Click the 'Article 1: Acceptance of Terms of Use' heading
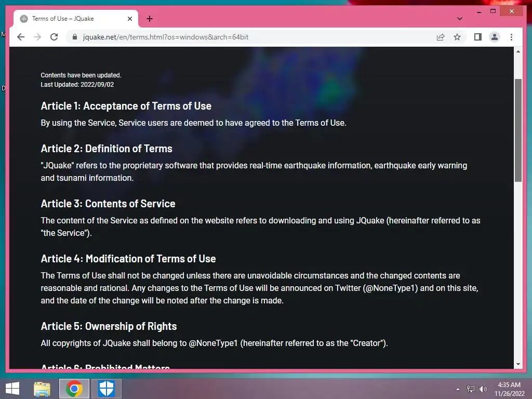 click(126, 106)
